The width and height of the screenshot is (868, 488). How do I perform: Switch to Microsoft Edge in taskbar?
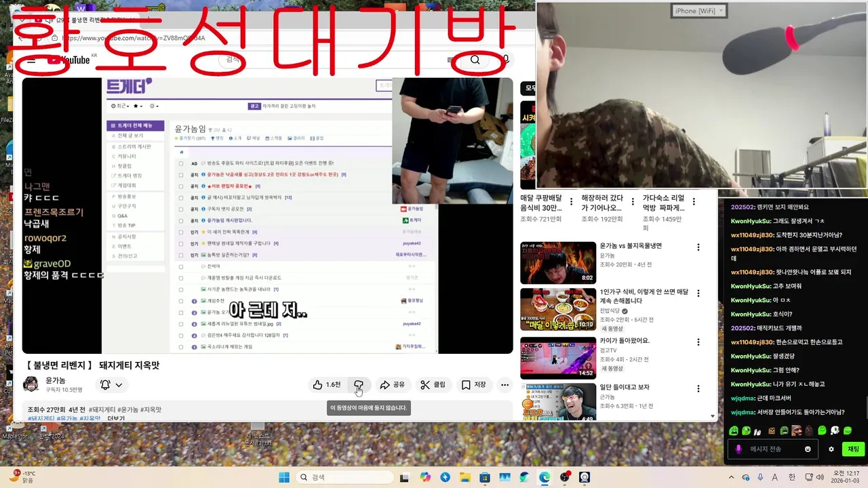coord(545,477)
